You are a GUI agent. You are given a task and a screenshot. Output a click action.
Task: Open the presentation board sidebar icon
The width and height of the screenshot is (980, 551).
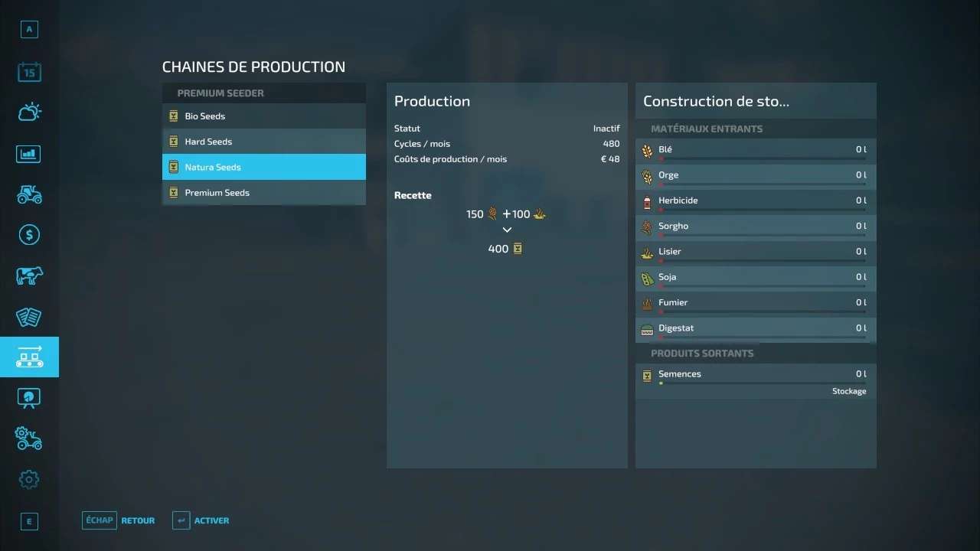tap(29, 398)
